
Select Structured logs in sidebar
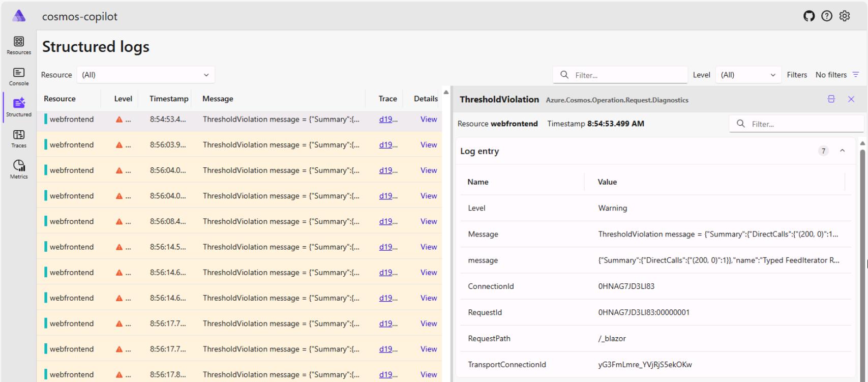[x=19, y=108]
